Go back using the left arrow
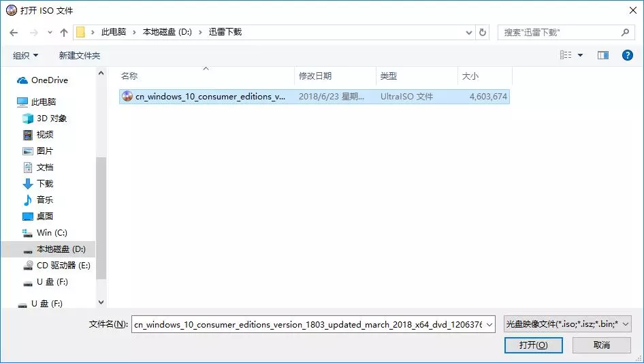Viewport: 644px width, 363px height. click(14, 33)
